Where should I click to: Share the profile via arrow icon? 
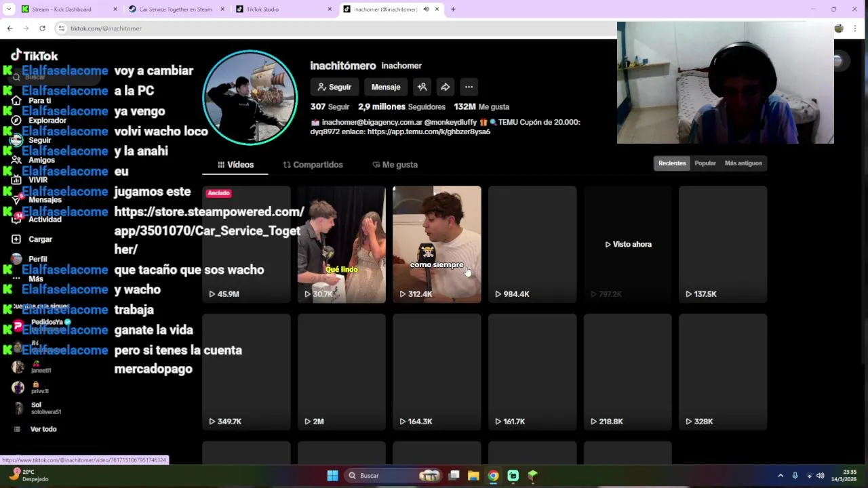(445, 87)
